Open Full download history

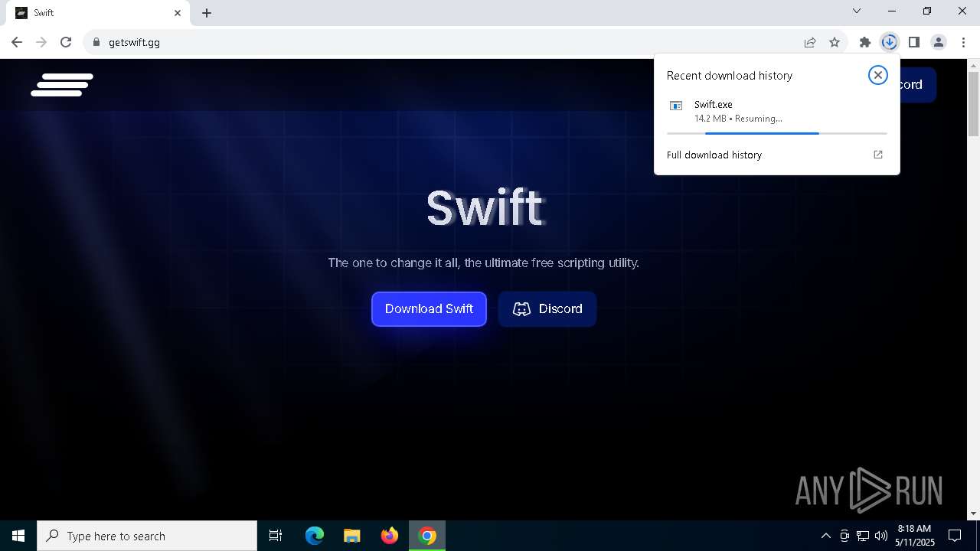714,155
